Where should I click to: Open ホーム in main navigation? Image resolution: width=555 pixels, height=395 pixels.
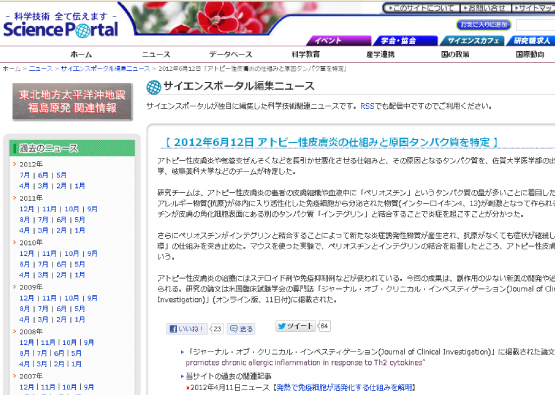81,55
